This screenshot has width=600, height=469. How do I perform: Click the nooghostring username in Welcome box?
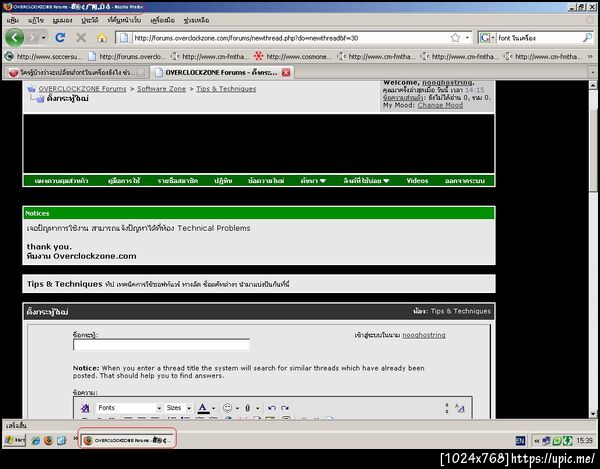tap(447, 83)
